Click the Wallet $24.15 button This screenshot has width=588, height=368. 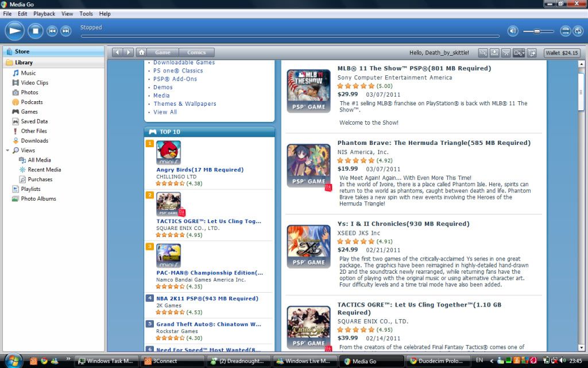[x=562, y=53]
